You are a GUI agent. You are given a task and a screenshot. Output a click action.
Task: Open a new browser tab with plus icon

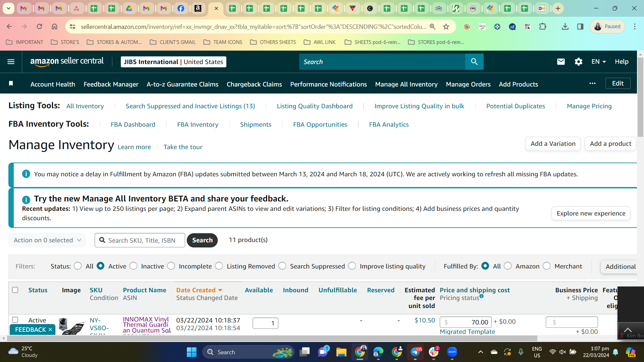click(x=558, y=8)
